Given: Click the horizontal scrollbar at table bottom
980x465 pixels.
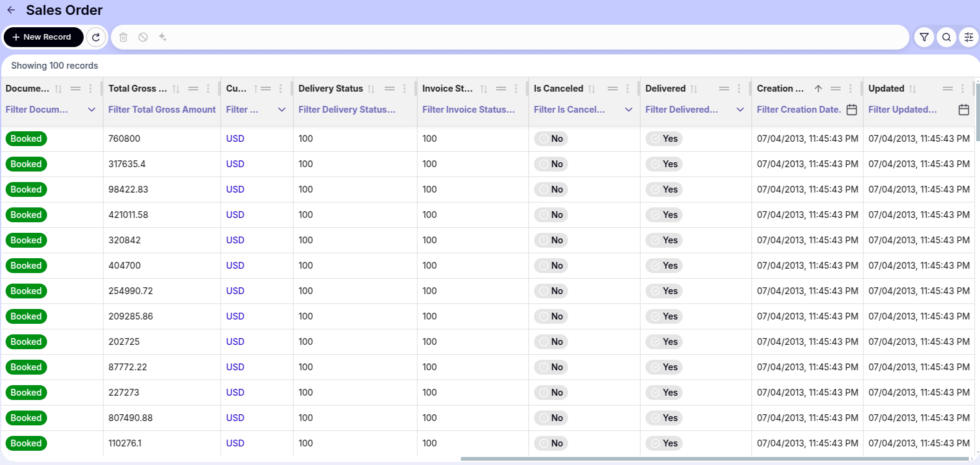Looking at the screenshot, I should click(x=712, y=459).
